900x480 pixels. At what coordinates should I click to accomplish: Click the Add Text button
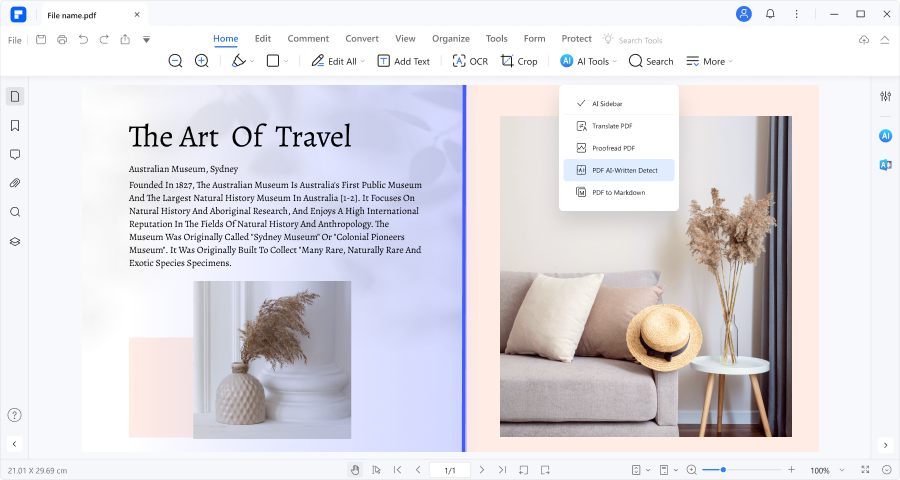tap(403, 61)
